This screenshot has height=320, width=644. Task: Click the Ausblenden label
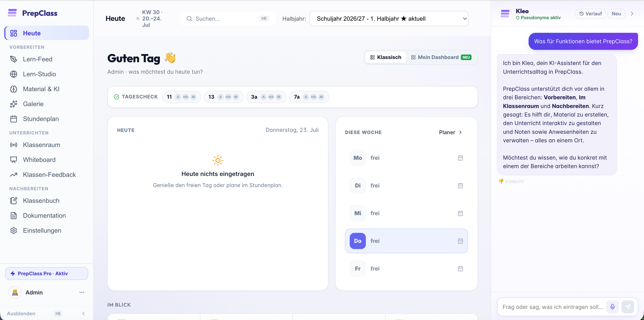(21, 313)
